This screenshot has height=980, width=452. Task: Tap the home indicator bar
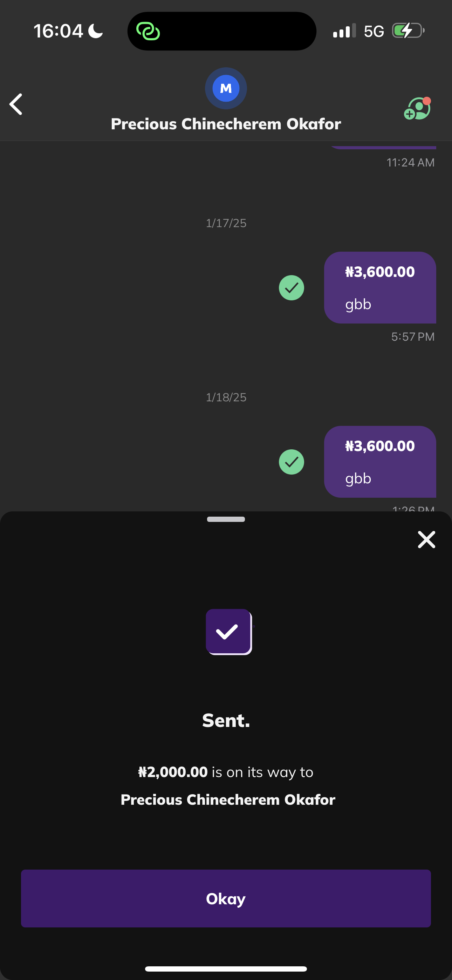pos(226,968)
